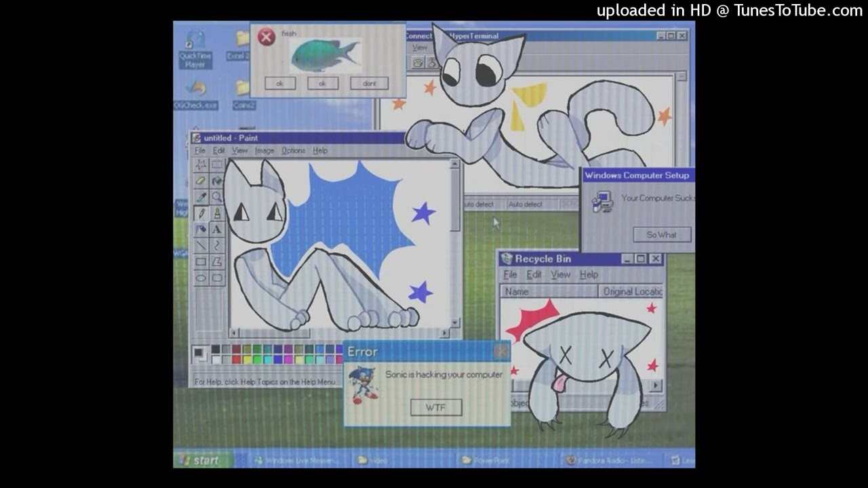Image resolution: width=868 pixels, height=488 pixels.
Task: Click Paint's horizontal scrollbar right arrow
Action: click(x=445, y=333)
